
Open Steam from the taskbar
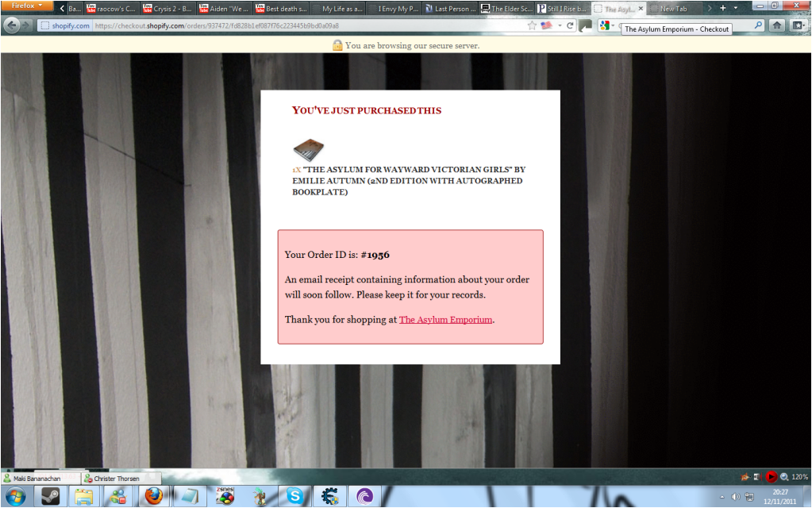point(50,497)
